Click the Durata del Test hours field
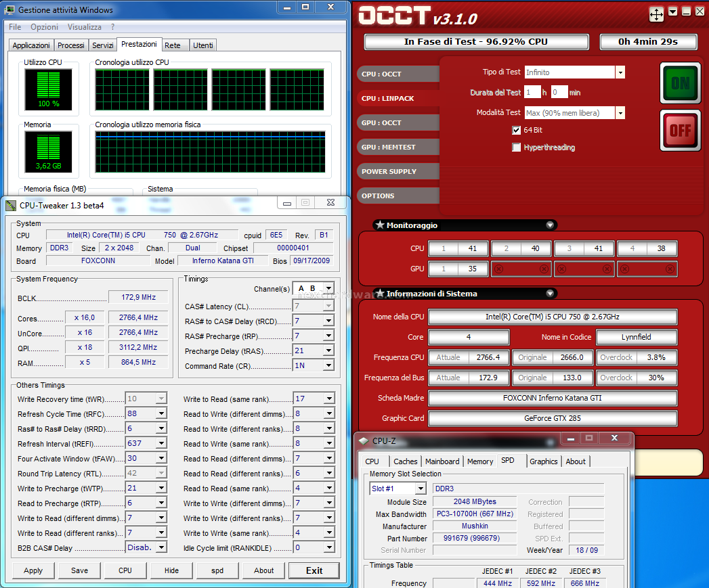The image size is (709, 588). [x=532, y=92]
